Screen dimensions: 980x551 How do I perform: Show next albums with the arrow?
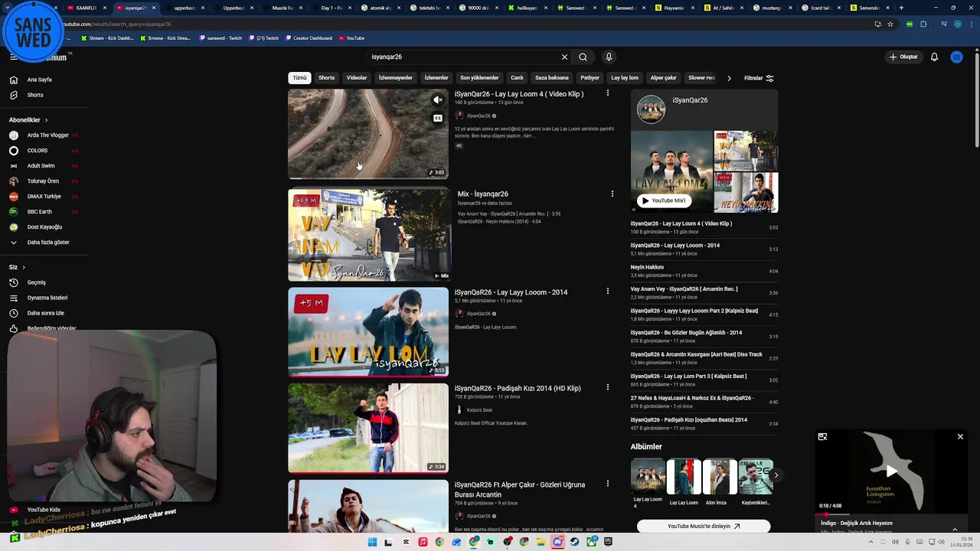(x=776, y=475)
